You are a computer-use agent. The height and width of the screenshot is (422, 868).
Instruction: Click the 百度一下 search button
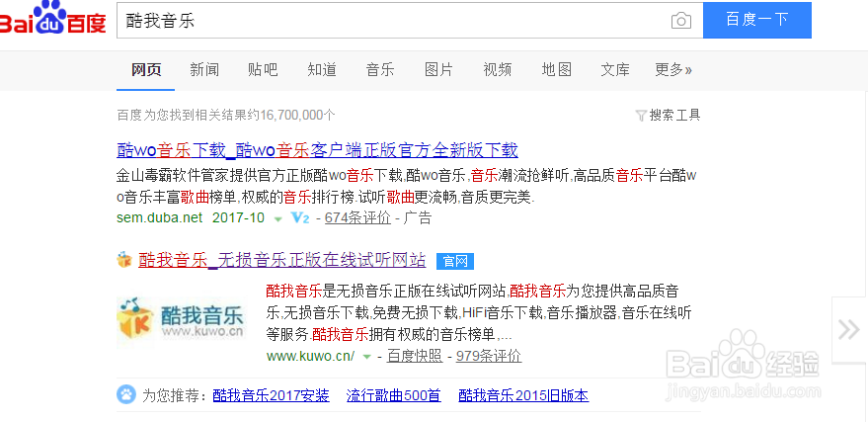pos(756,20)
